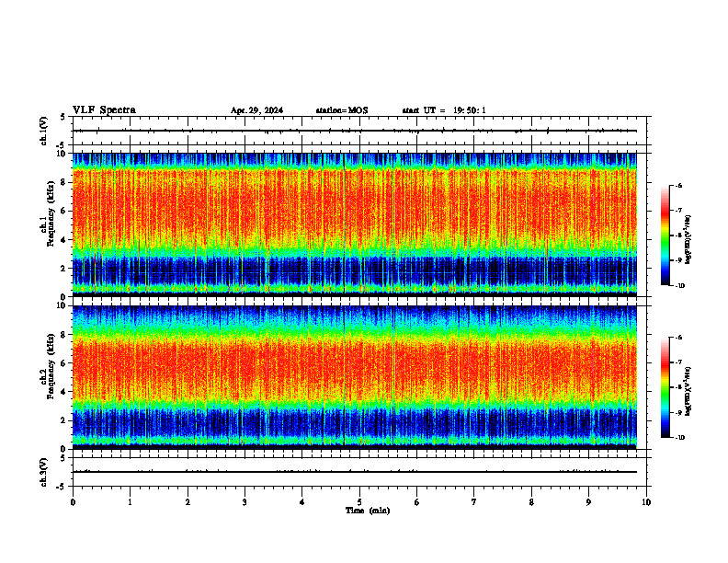Click the time axis tick label "2"

[188, 502]
